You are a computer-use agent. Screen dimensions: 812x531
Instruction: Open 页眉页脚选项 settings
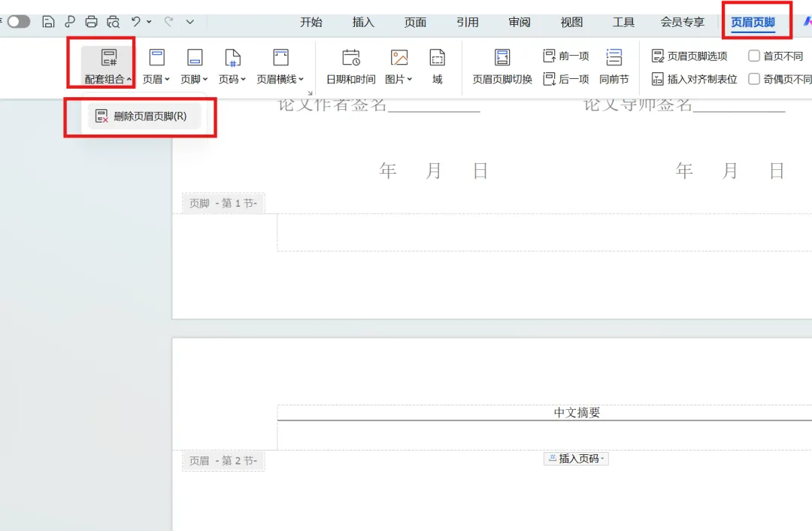[689, 56]
